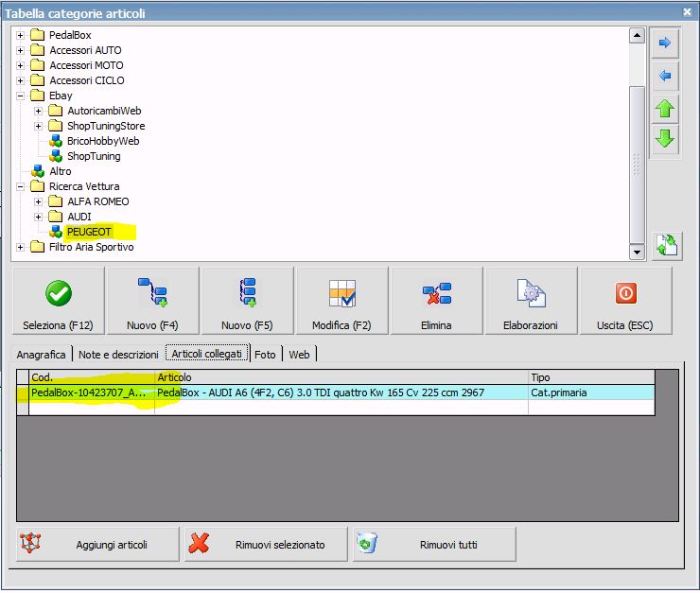Click the PEUGEOT cubes icon
Screen dimensions: 700x593
click(56, 232)
